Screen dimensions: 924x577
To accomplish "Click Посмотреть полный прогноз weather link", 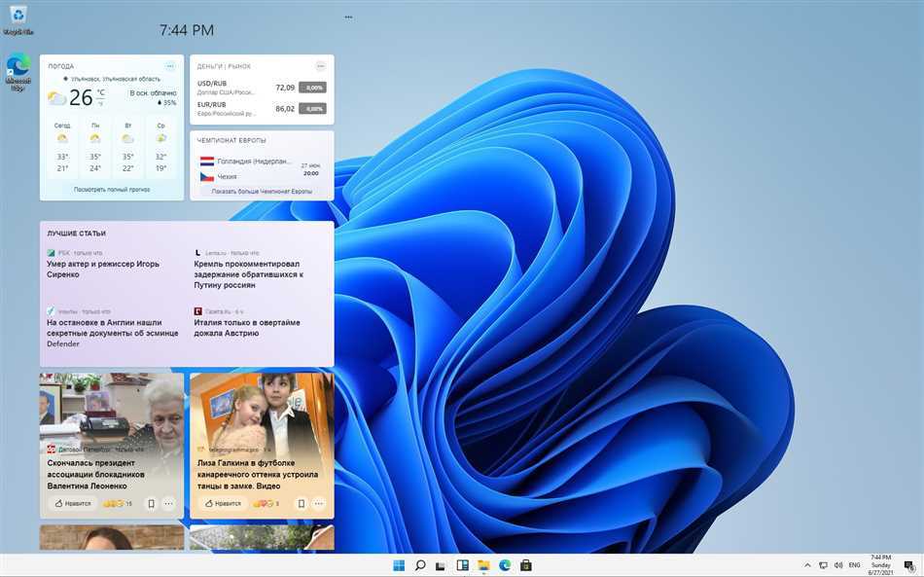I will pos(112,190).
